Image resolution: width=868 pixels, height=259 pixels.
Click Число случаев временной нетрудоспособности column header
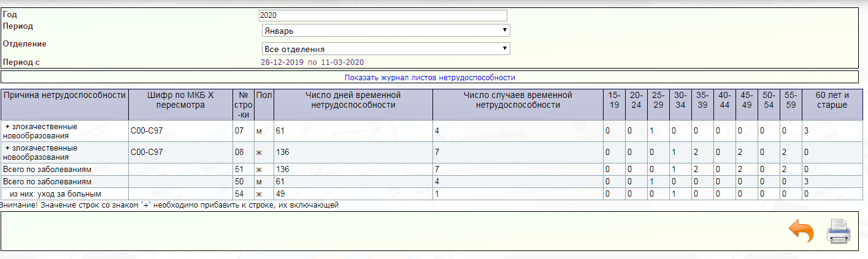click(x=518, y=100)
